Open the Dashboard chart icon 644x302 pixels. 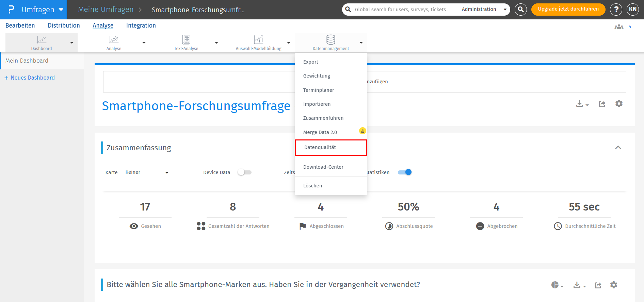42,40
